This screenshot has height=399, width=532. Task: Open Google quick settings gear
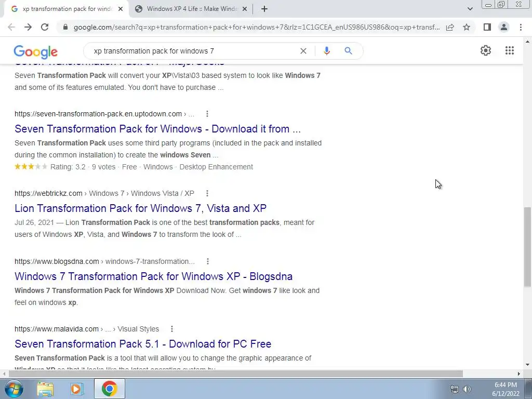click(x=486, y=50)
